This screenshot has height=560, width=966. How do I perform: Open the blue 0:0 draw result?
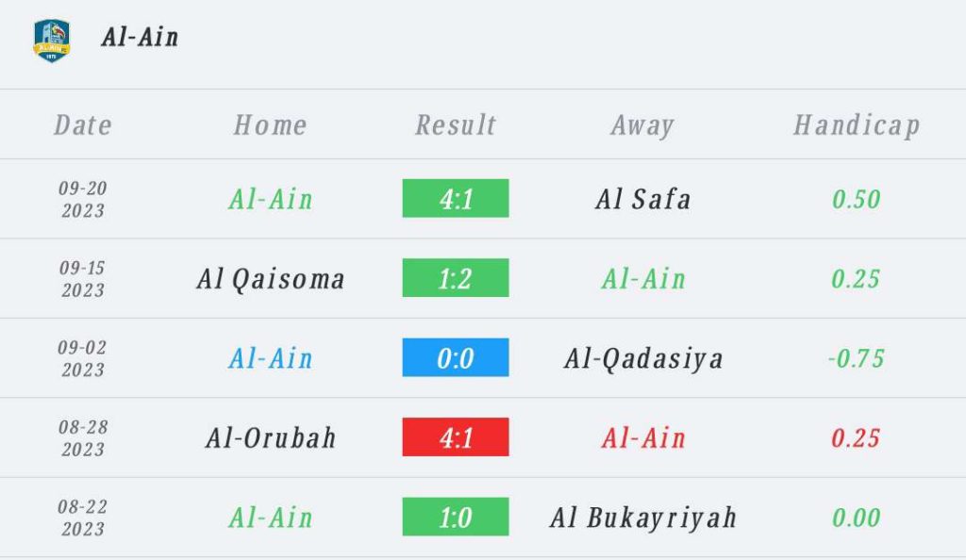[x=456, y=358]
